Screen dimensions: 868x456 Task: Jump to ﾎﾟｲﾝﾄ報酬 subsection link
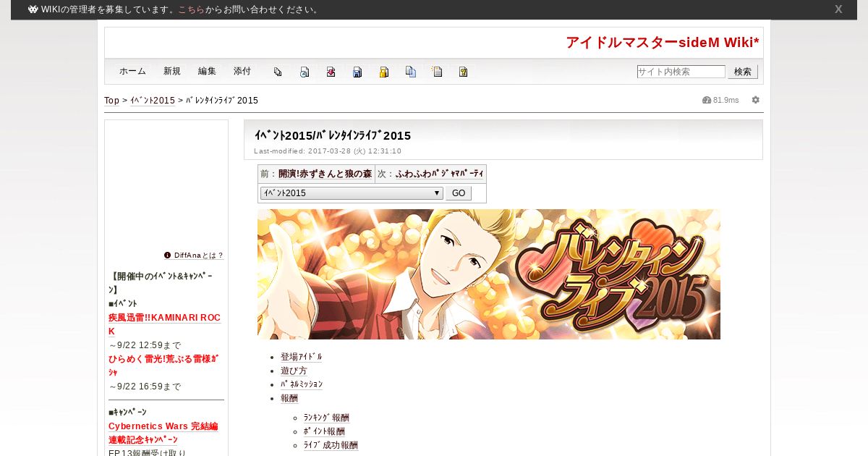[324, 431]
